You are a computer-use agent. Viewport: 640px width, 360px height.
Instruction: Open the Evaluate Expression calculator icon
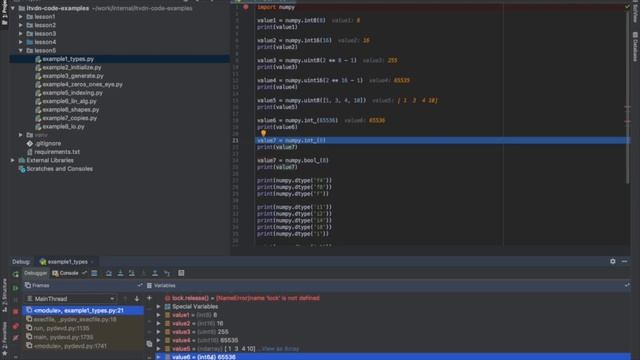tap(181, 273)
